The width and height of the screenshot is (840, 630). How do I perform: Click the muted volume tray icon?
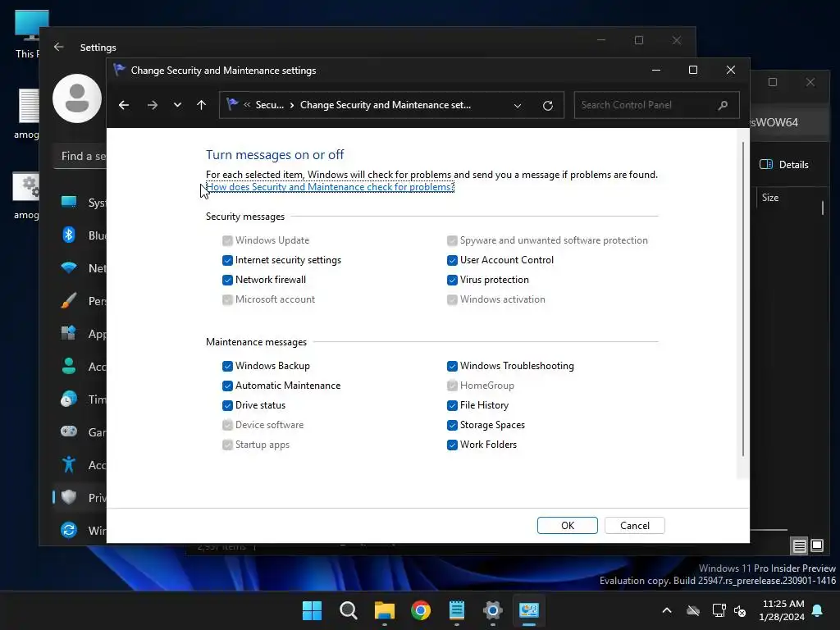click(740, 610)
